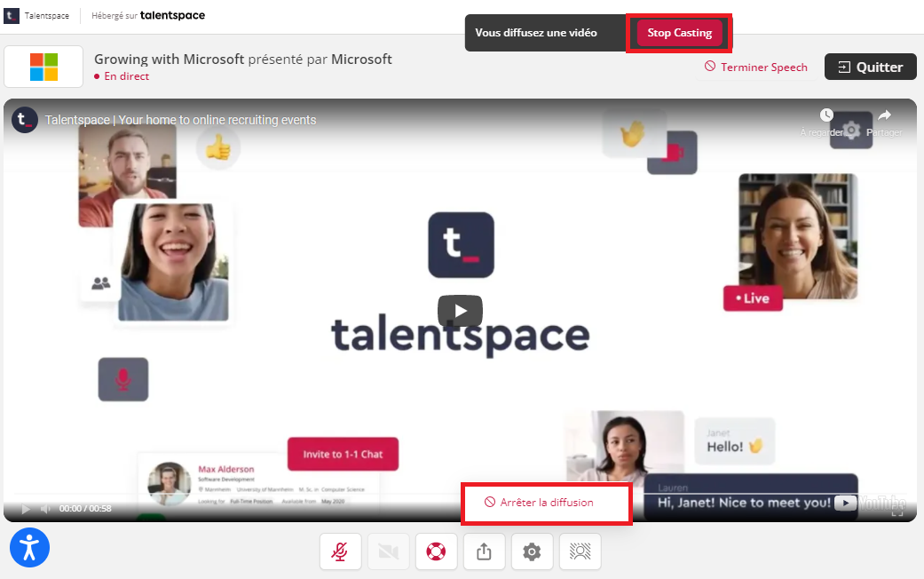Viewport: 924px width, 579px height.
Task: Click the Watch later clock icon
Action: point(826,115)
